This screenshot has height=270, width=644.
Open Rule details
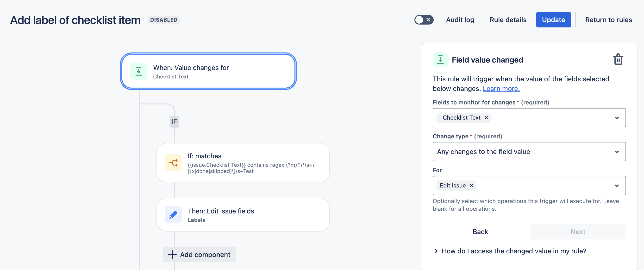pos(508,20)
